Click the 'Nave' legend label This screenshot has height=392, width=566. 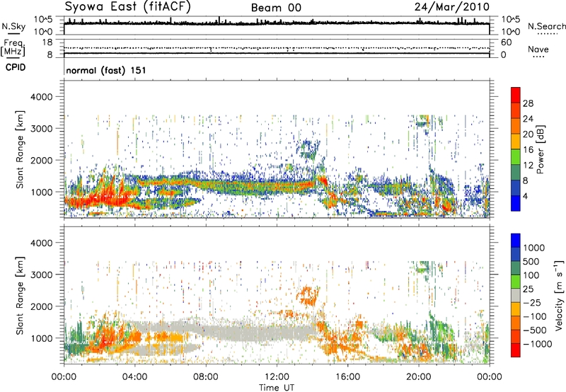538,50
